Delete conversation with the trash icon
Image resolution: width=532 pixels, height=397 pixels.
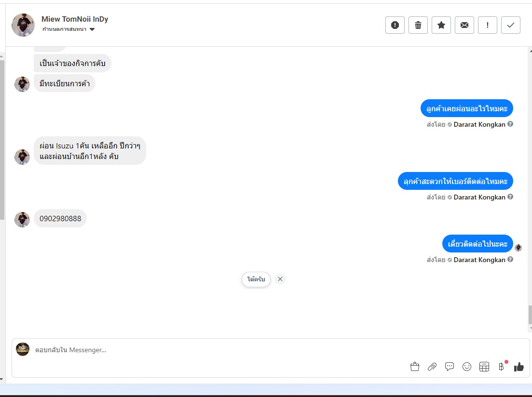pyautogui.click(x=418, y=25)
